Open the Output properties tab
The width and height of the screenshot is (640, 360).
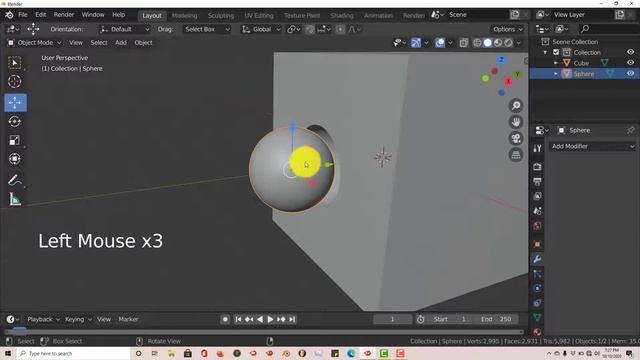537,181
